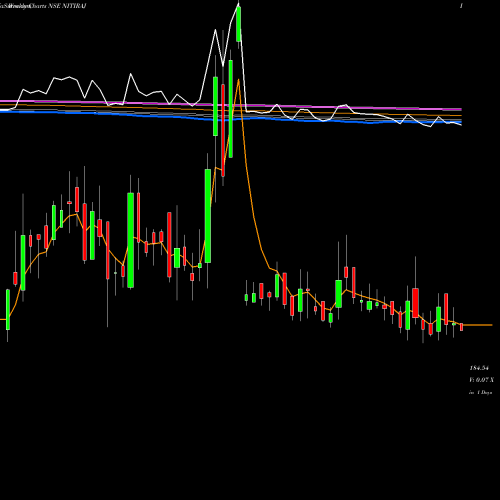This screenshot has width=500, height=500.
Task: Click the 'in 1 Days' label
Action: tap(480, 393)
